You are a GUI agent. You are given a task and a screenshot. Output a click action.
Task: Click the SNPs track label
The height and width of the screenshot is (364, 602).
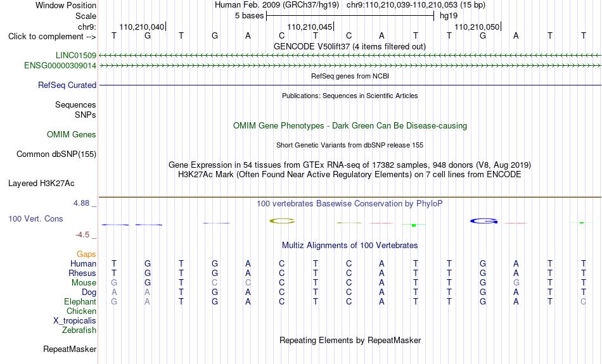(x=86, y=115)
